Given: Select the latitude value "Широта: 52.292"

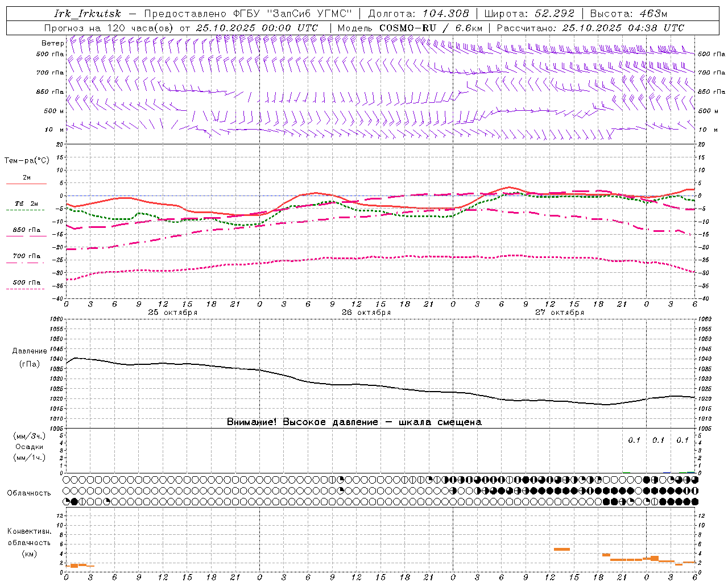Looking at the screenshot, I should tap(530, 14).
